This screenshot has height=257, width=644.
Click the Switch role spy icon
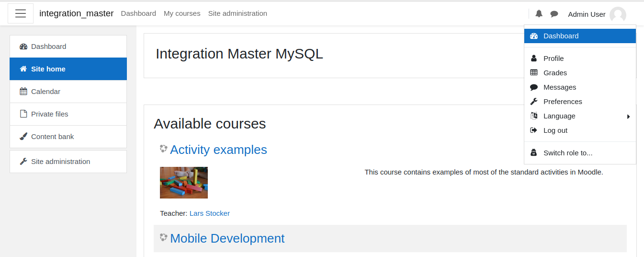534,153
